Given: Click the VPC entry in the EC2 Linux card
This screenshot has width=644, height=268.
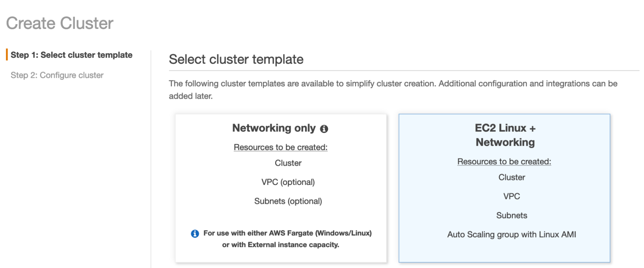Looking at the screenshot, I should [x=512, y=196].
